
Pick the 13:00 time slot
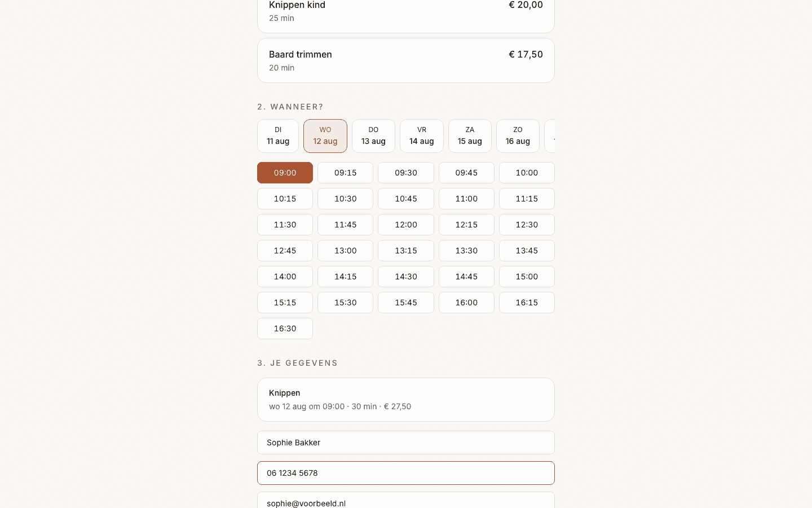[x=345, y=251]
